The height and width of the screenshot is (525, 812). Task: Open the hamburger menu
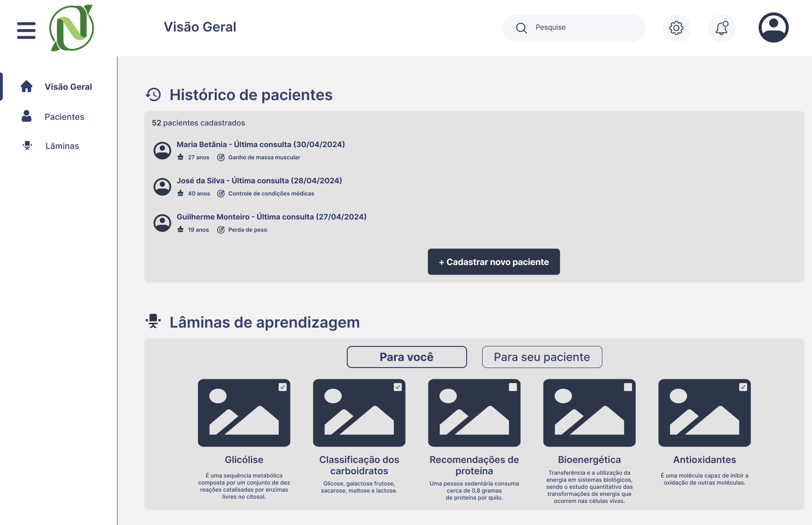tap(26, 30)
